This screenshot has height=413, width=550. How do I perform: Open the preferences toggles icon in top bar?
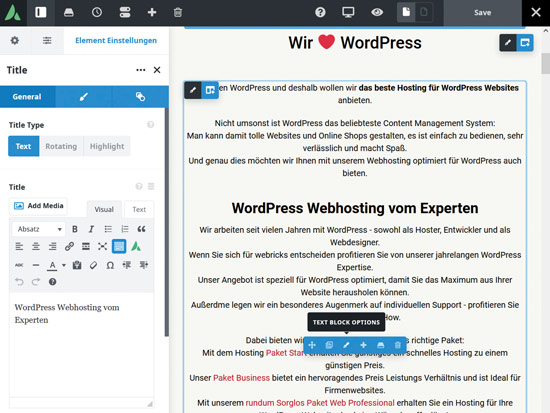[125, 13]
